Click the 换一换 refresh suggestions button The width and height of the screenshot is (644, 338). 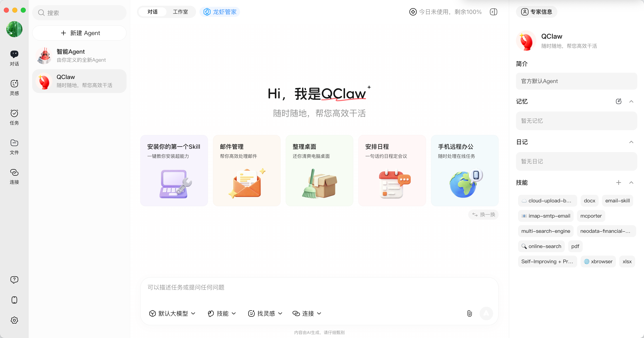(483, 214)
